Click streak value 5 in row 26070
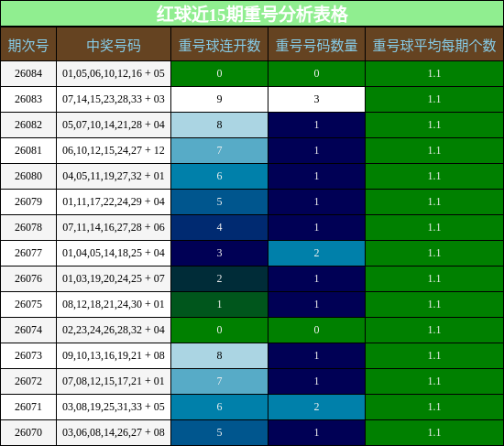Image resolution: width=504 pixels, height=446 pixels. point(219,432)
